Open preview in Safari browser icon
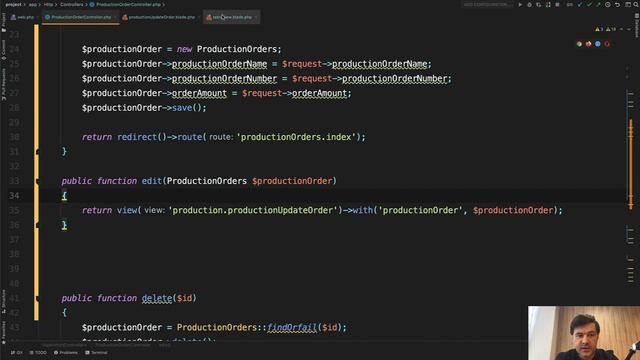Image resolution: width=640 pixels, height=360 pixels. click(598, 44)
